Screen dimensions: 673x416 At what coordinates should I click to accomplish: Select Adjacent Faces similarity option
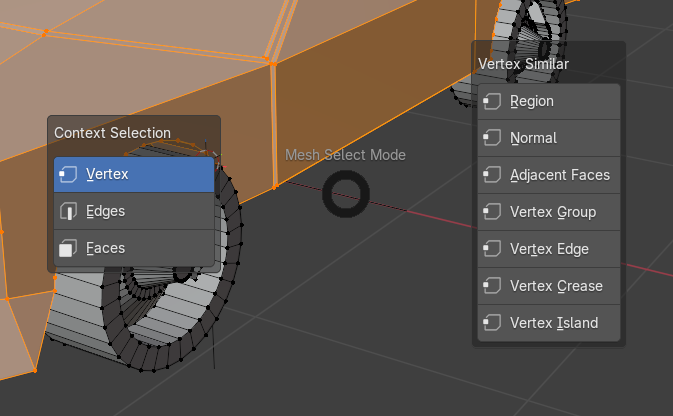point(549,175)
